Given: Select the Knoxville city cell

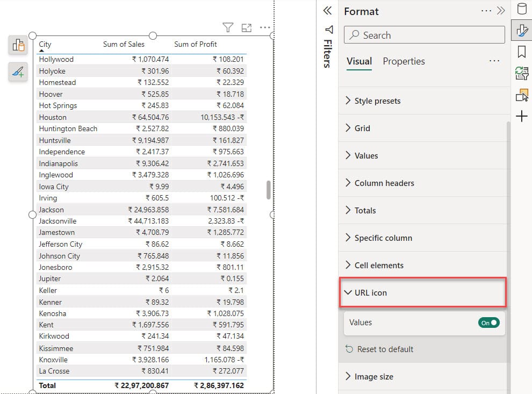Looking at the screenshot, I should tap(53, 360).
